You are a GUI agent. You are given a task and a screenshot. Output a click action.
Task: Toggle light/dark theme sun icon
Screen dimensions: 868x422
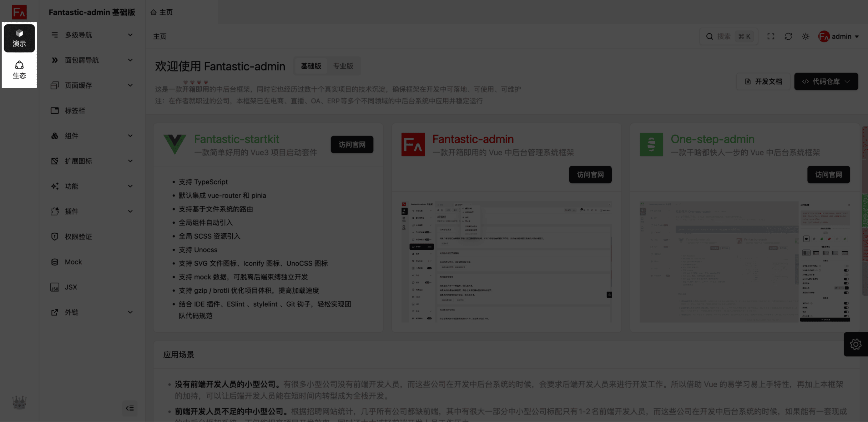(x=806, y=36)
